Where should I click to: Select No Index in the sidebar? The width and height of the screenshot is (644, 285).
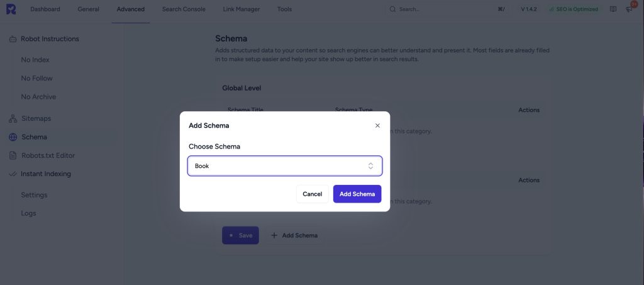35,60
